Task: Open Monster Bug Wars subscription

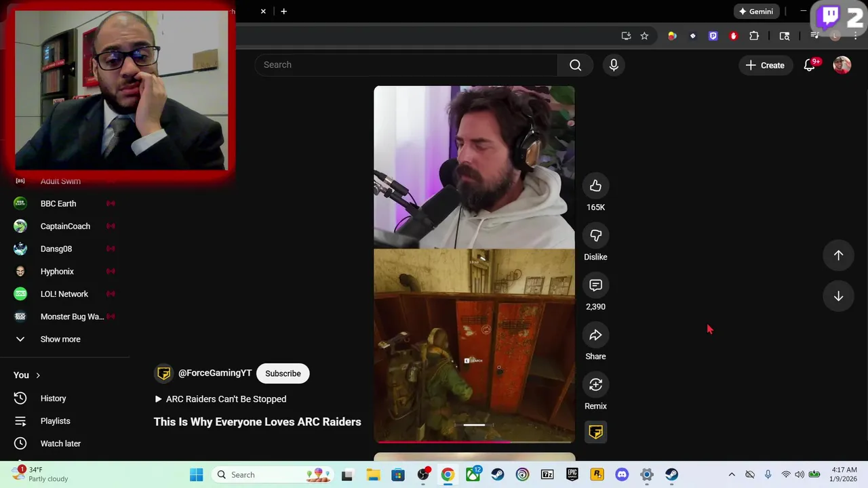Action: pos(64,317)
